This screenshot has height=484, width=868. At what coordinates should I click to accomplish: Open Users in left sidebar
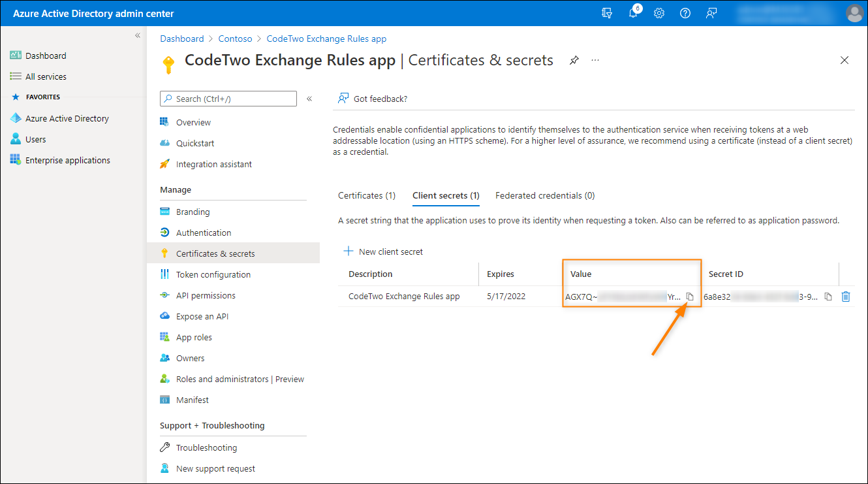coord(28,139)
